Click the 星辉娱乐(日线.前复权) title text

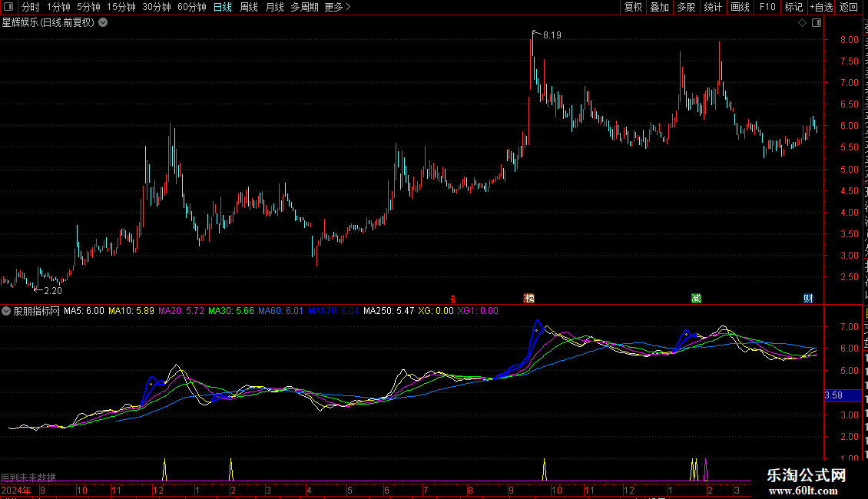[48, 23]
